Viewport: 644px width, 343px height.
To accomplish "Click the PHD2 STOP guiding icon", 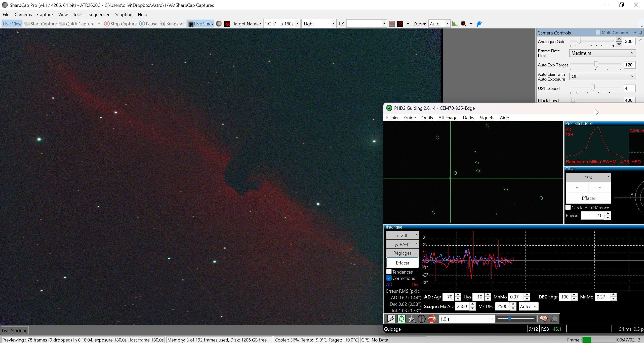I will 432,319.
